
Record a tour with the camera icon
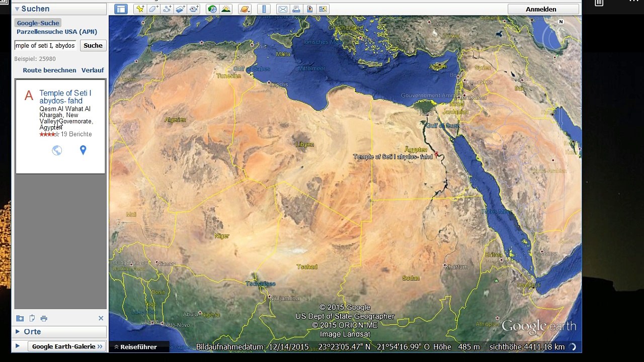coord(194,9)
